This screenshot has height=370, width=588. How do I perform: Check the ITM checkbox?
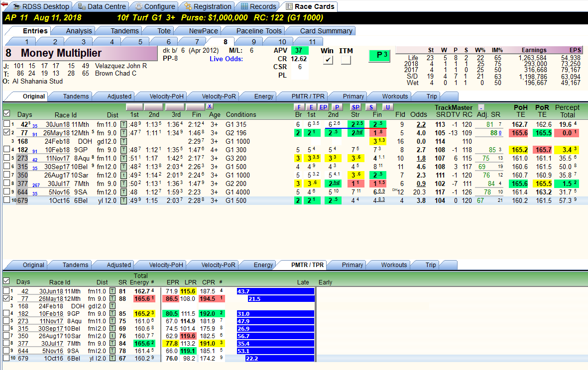(346, 60)
